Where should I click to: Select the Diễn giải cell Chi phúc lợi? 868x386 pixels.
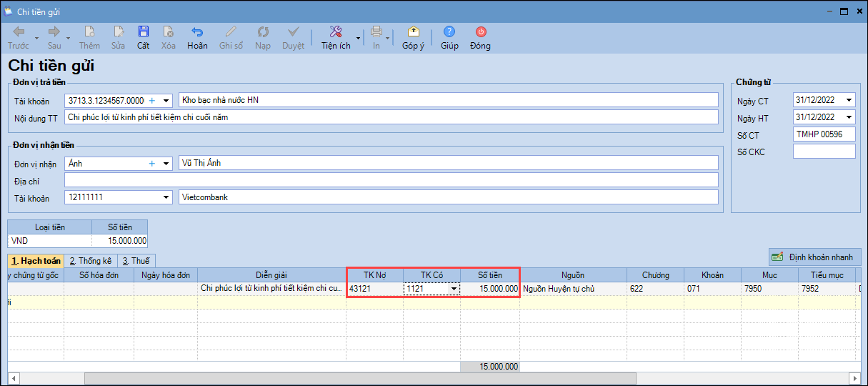click(271, 288)
